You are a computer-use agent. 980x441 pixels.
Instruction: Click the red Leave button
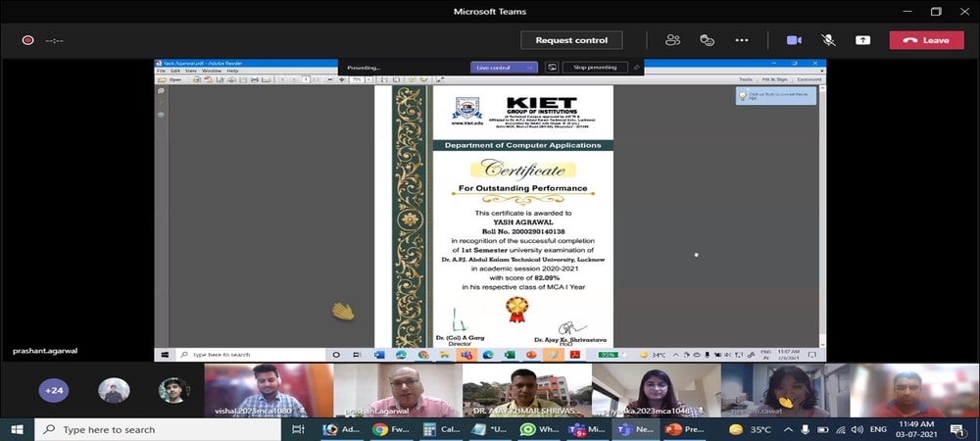click(926, 40)
